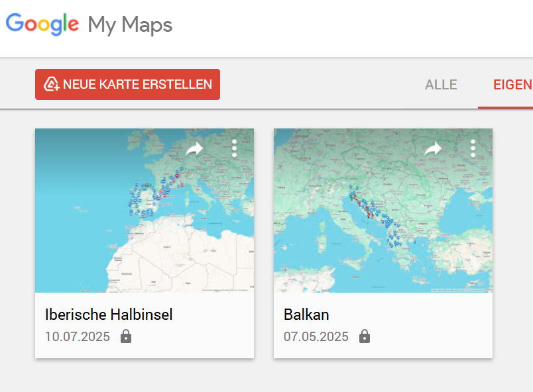Toggle map visibility via Balkan lock symbol

click(365, 336)
